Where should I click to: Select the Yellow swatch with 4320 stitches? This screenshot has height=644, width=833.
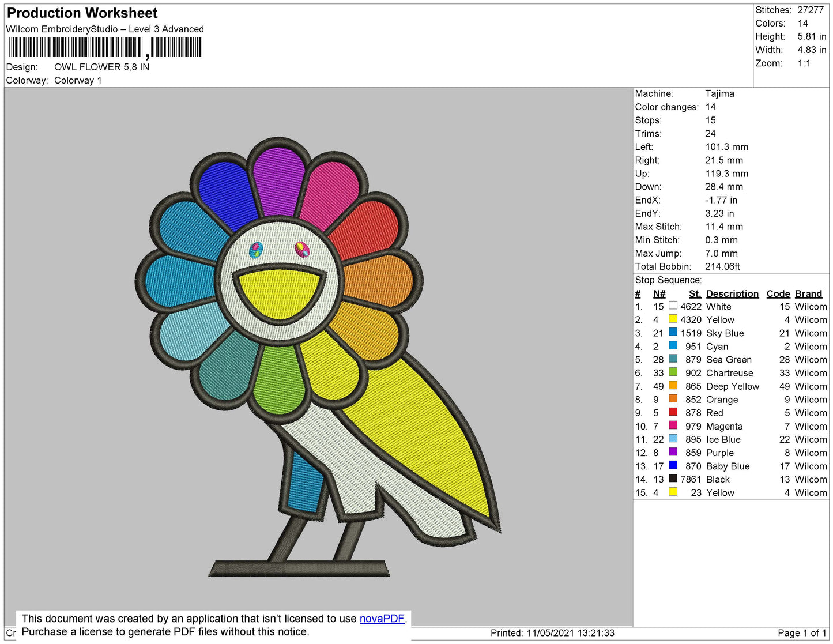pos(673,319)
